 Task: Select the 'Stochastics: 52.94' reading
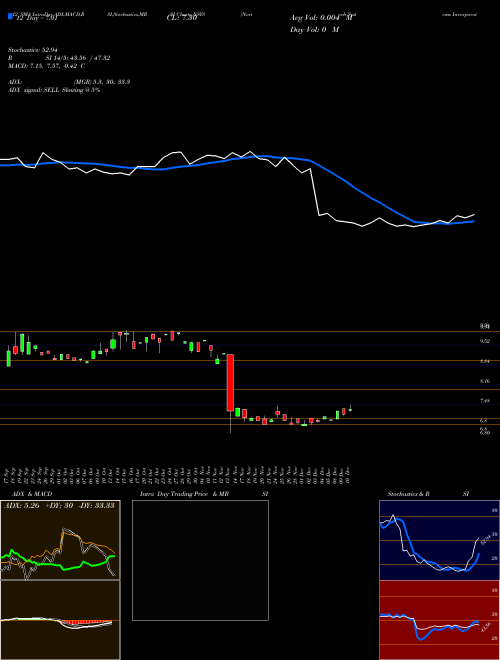(x=32, y=50)
